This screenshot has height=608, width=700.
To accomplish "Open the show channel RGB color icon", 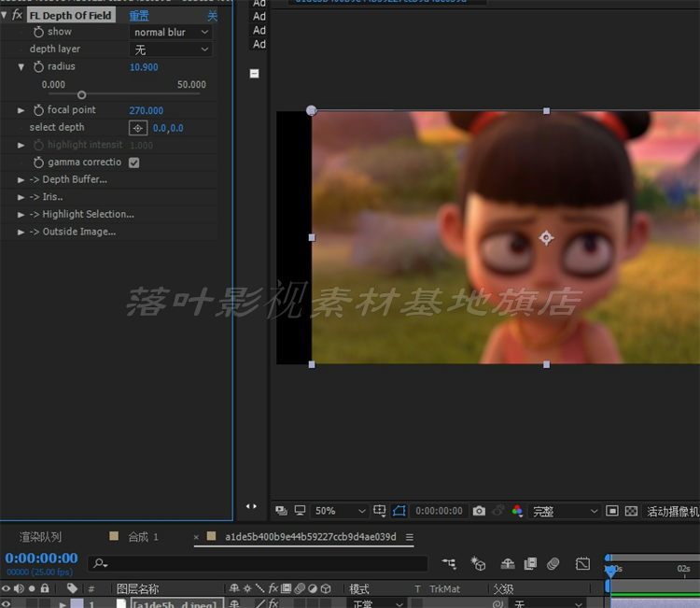I will 517,511.
